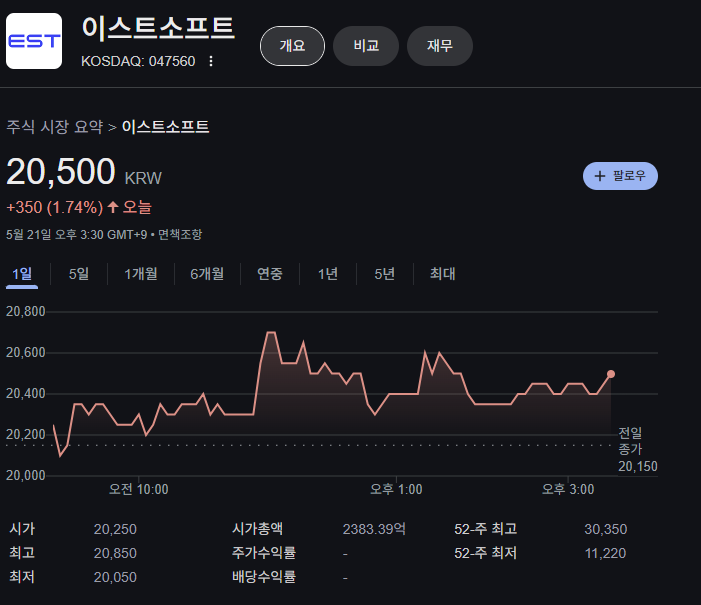701x605 pixels.
Task: Click the 52-주 최저 value 11,220
Action: [x=605, y=554]
